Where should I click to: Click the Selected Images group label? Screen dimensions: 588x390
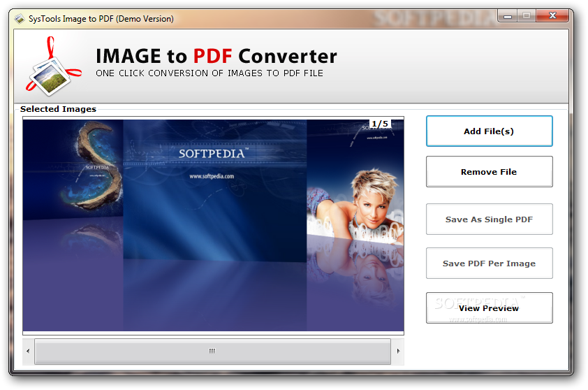(x=58, y=109)
